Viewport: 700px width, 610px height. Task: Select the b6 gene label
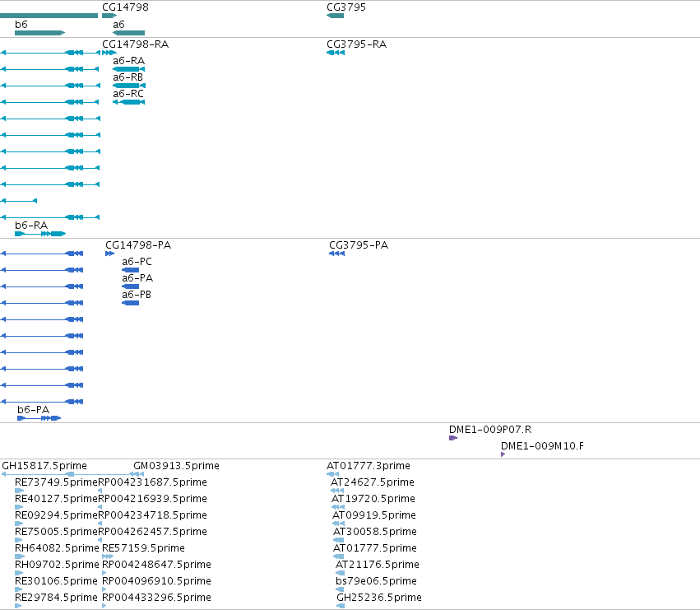21,24
